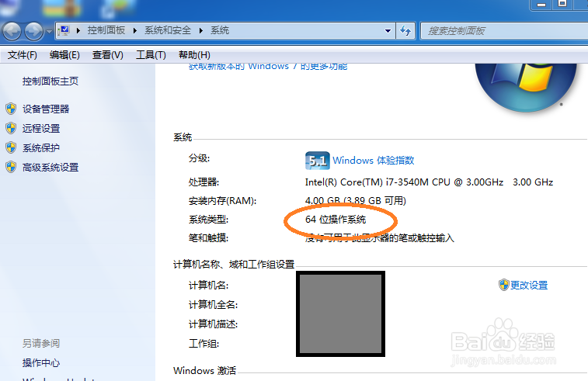Click shield icon next to 系统保护
This screenshot has height=381, width=588.
click(x=11, y=147)
